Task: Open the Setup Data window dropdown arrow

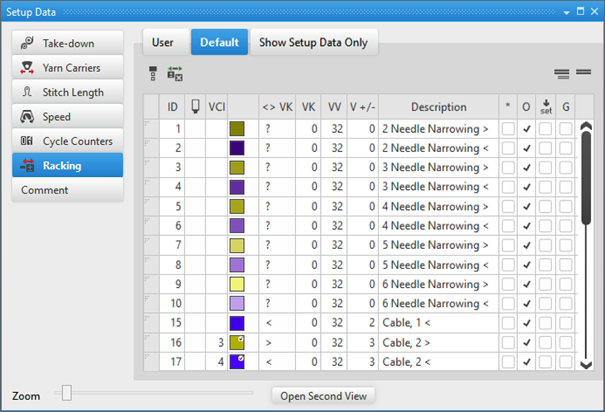Action: [x=567, y=11]
